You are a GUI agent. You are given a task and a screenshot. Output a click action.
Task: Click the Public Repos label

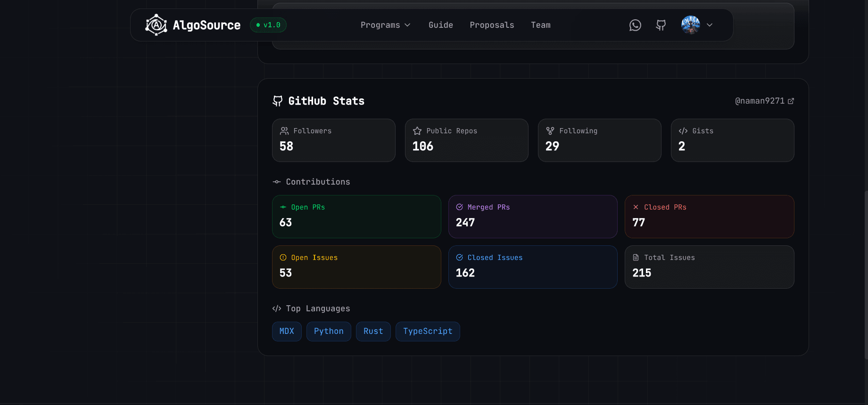[452, 131]
